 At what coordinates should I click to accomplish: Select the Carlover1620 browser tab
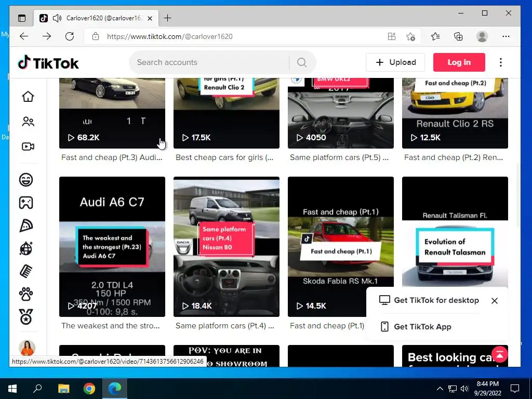click(96, 18)
